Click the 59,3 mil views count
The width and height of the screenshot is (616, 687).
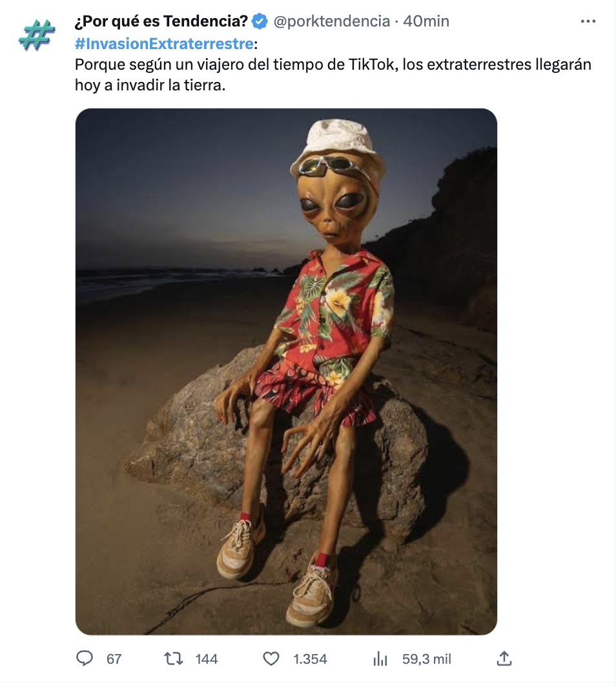[426, 659]
